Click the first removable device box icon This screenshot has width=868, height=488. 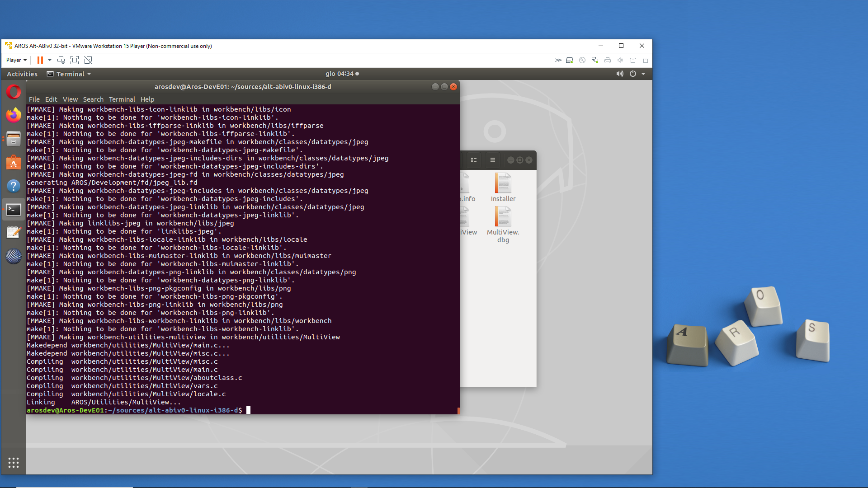[x=633, y=60]
